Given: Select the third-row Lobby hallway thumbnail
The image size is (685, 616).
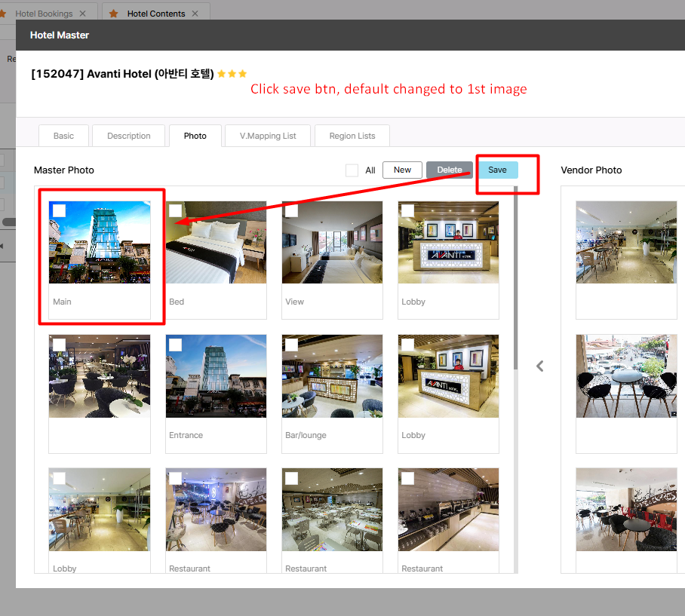Looking at the screenshot, I should 100,510.
